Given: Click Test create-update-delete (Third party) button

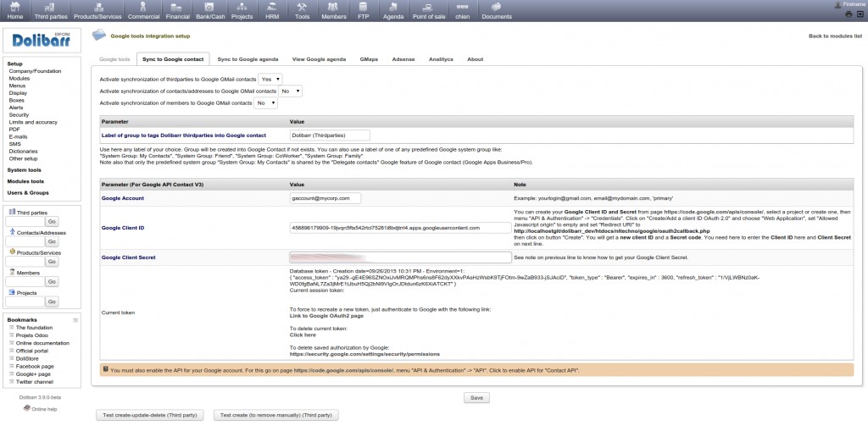Looking at the screenshot, I should coord(150,415).
